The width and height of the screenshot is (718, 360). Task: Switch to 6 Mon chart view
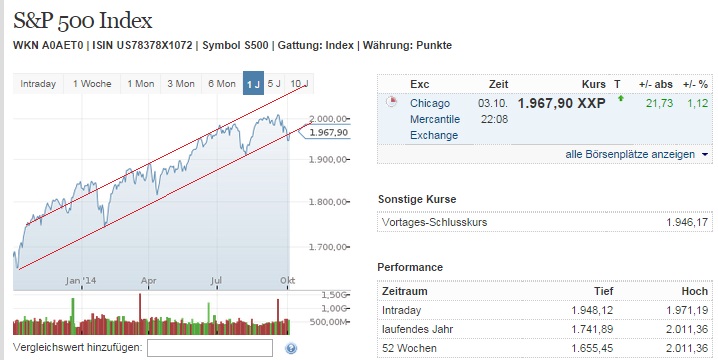click(x=222, y=84)
